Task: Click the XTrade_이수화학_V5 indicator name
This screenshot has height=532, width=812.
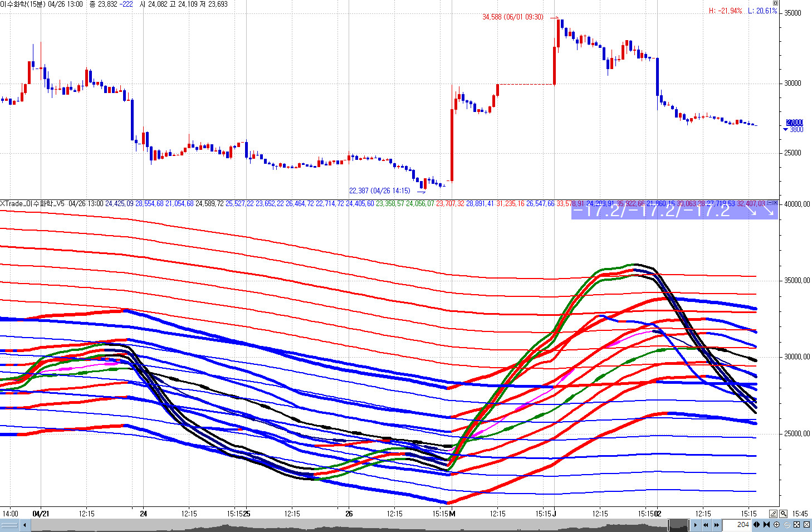Action: 32,204
